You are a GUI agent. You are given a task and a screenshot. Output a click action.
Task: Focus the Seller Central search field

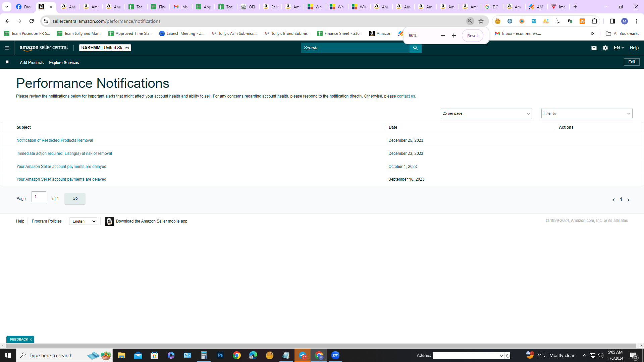355,48
